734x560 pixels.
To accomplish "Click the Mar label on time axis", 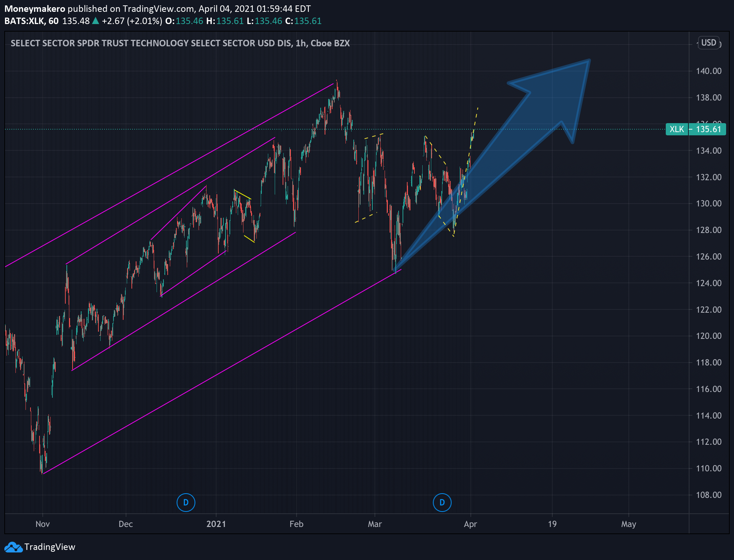I will [x=375, y=524].
